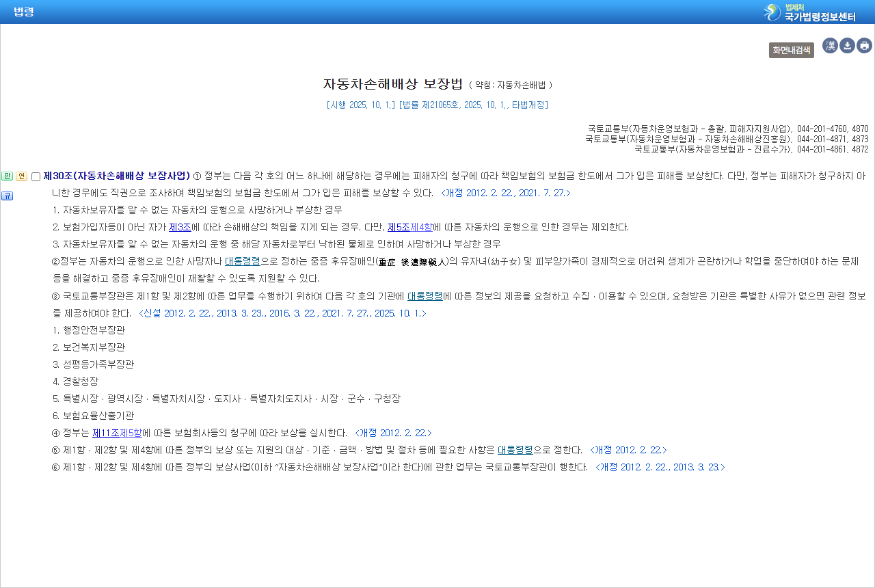Open 국가법령정보센터 logo in header

coord(809,12)
